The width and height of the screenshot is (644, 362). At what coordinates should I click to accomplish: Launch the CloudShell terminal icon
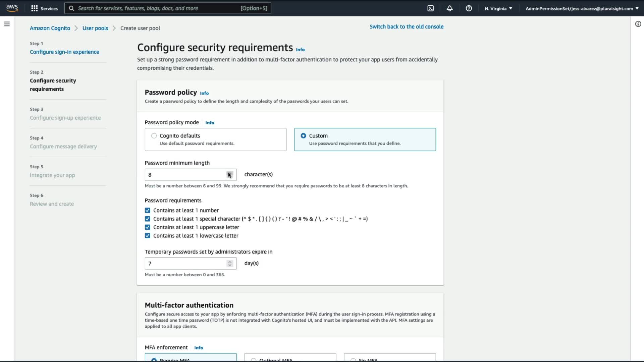click(430, 8)
